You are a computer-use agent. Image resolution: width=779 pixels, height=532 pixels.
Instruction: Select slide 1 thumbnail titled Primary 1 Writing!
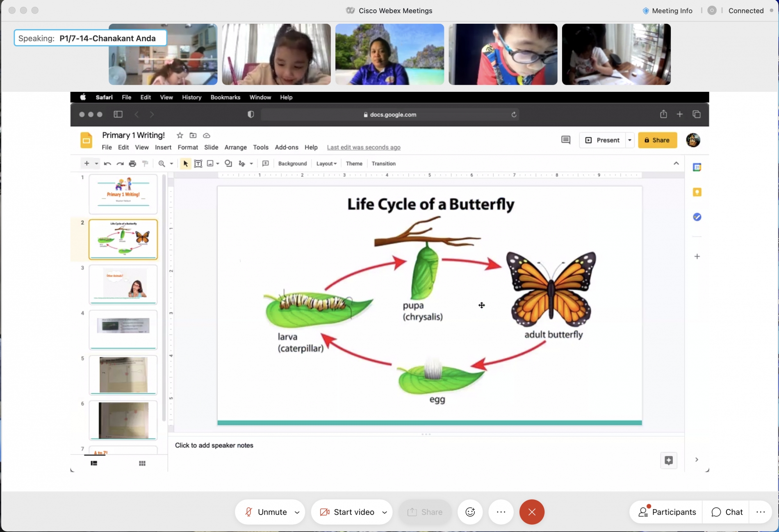(123, 194)
